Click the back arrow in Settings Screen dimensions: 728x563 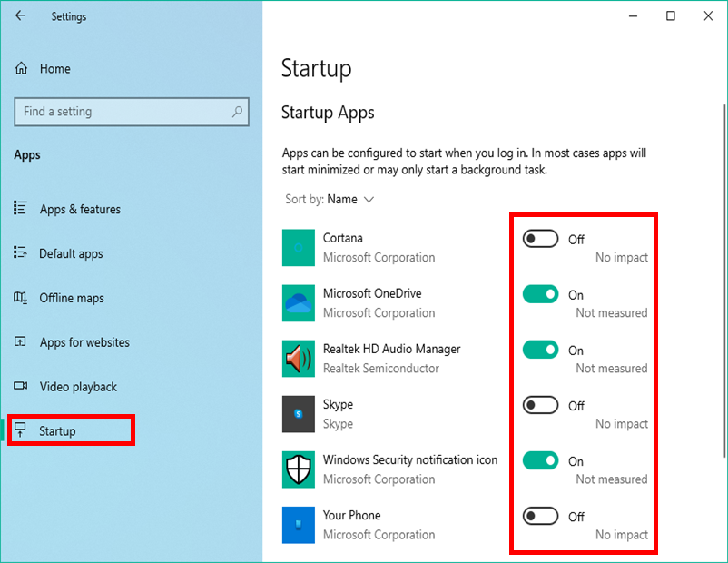(20, 16)
